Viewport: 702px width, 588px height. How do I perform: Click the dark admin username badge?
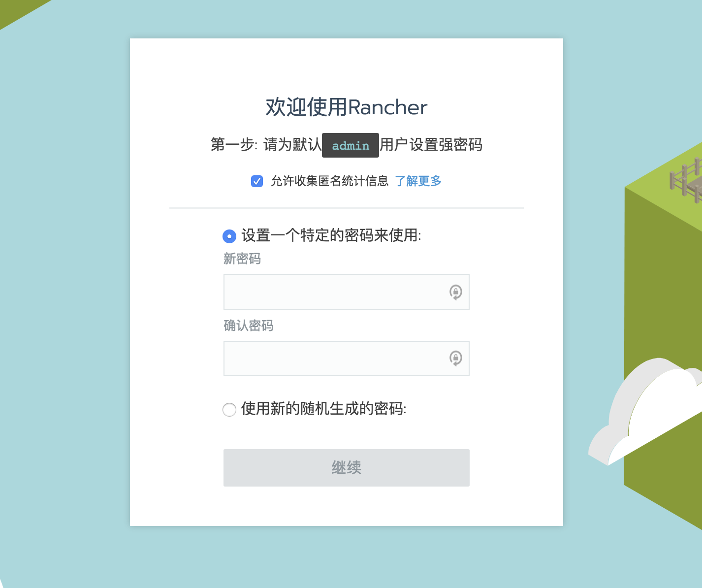351,145
